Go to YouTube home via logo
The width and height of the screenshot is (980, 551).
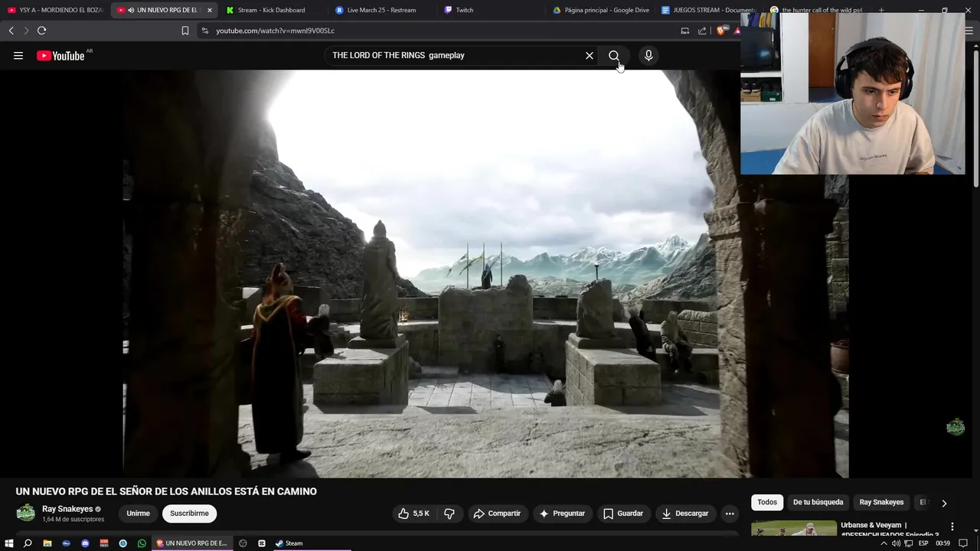point(61,55)
